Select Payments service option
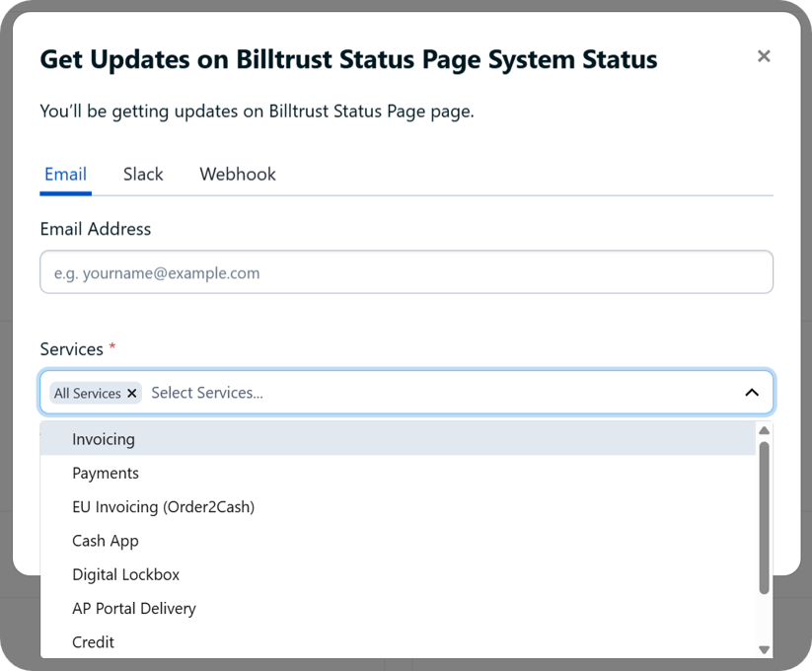The width and height of the screenshot is (812, 672). tap(398, 473)
